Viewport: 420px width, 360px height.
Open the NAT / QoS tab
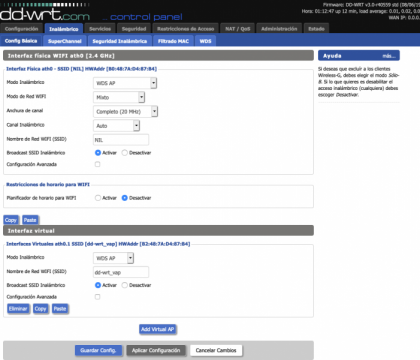coord(237,29)
